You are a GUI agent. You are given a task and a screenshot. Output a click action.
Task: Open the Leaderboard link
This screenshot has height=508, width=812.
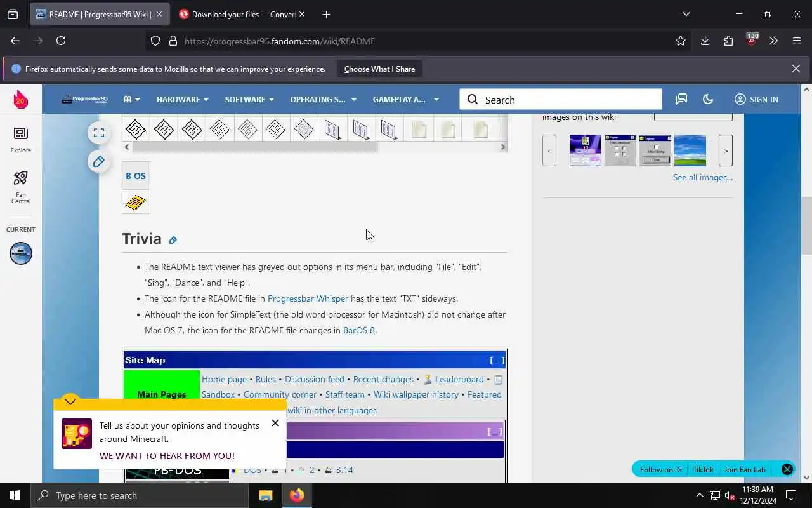coord(459,379)
